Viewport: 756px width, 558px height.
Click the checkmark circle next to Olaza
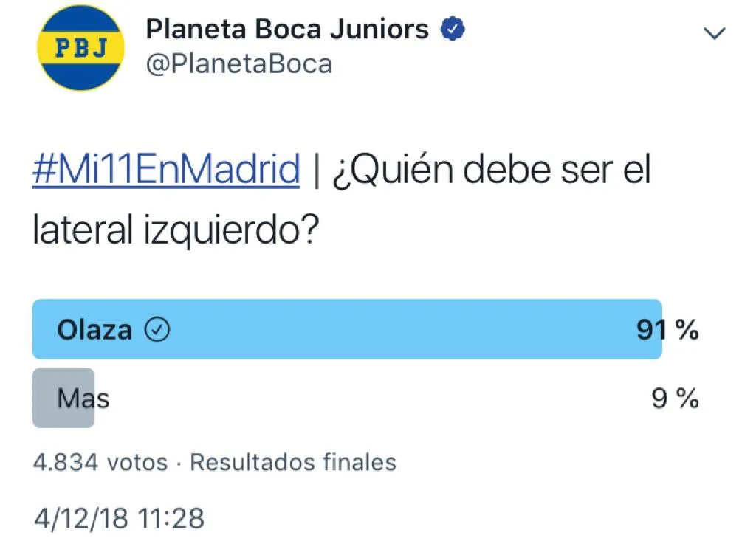[158, 329]
